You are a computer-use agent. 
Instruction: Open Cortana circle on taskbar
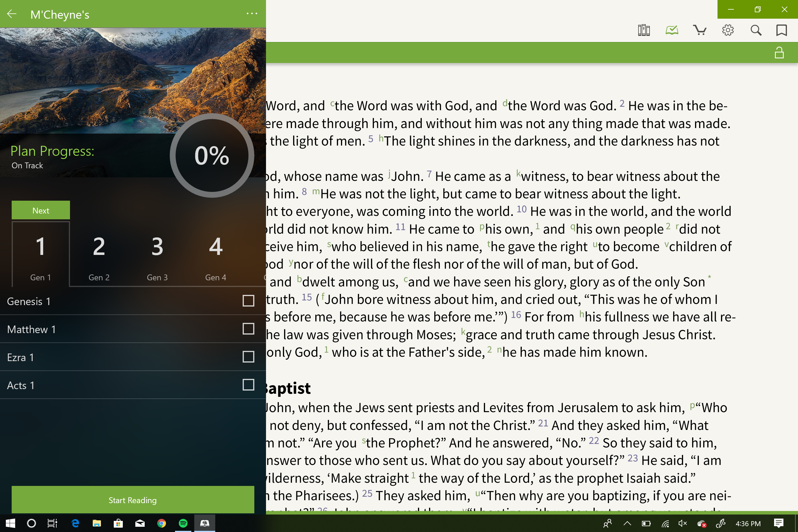pyautogui.click(x=31, y=524)
